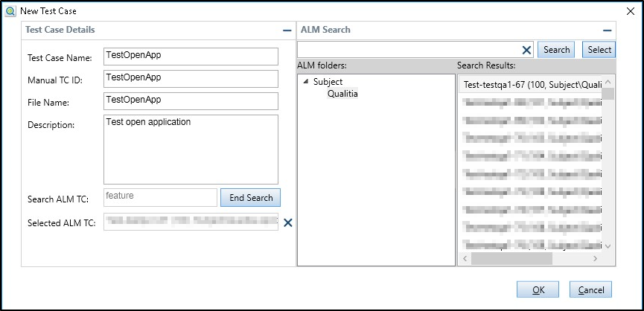Screen dimensions: 644x311
Task: Focus the Manual TC ID field
Action: (191, 79)
